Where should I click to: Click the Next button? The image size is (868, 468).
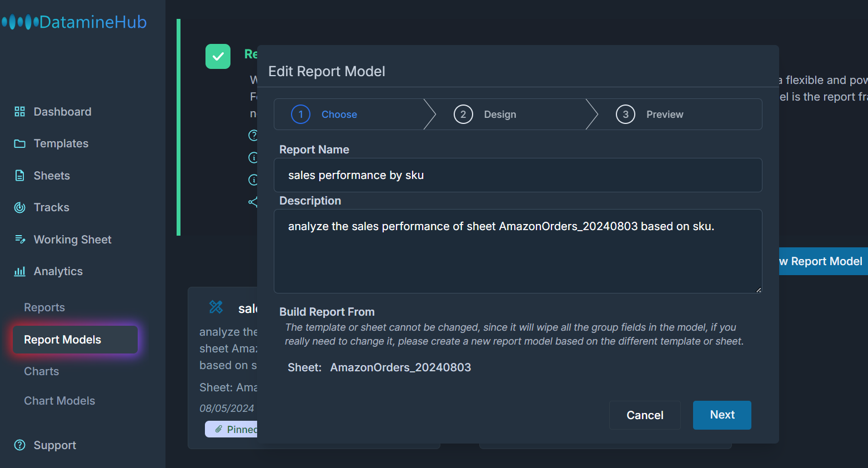pos(722,415)
